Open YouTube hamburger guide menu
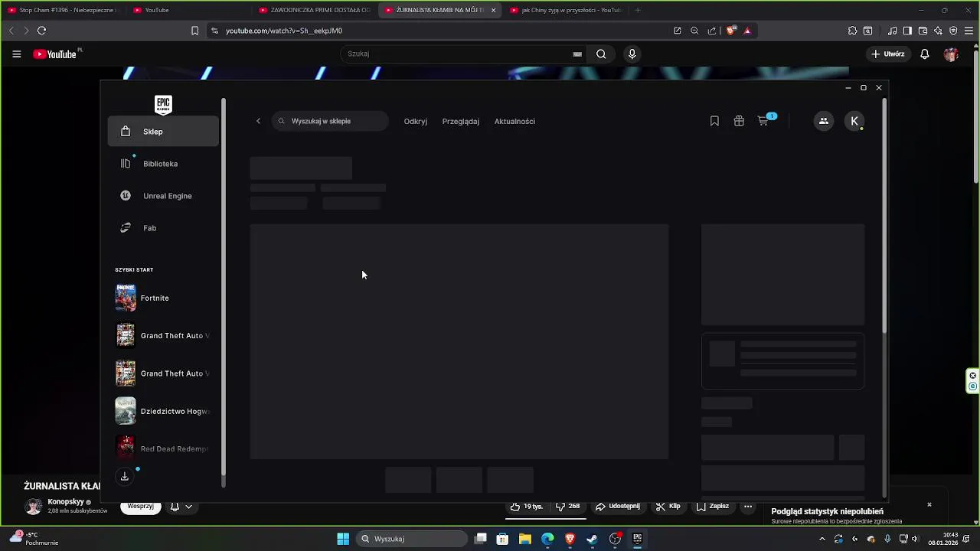980x551 pixels. coord(16,54)
